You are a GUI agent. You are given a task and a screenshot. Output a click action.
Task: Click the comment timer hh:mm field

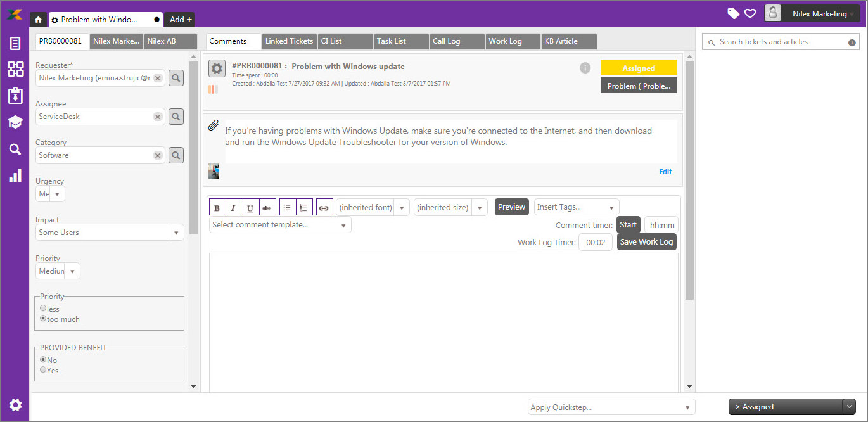point(661,225)
